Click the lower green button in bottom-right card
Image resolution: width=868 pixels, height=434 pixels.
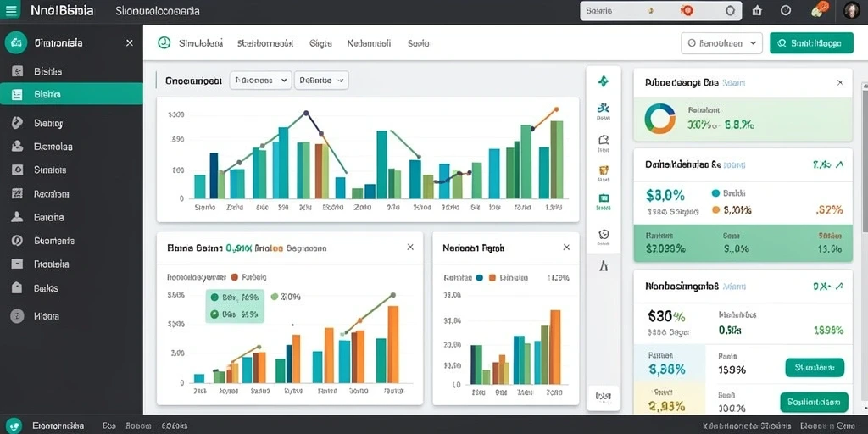coord(814,403)
